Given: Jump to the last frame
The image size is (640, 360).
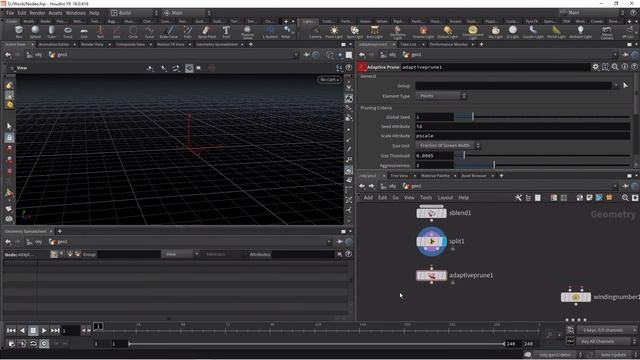Looking at the screenshot, I should [55, 331].
